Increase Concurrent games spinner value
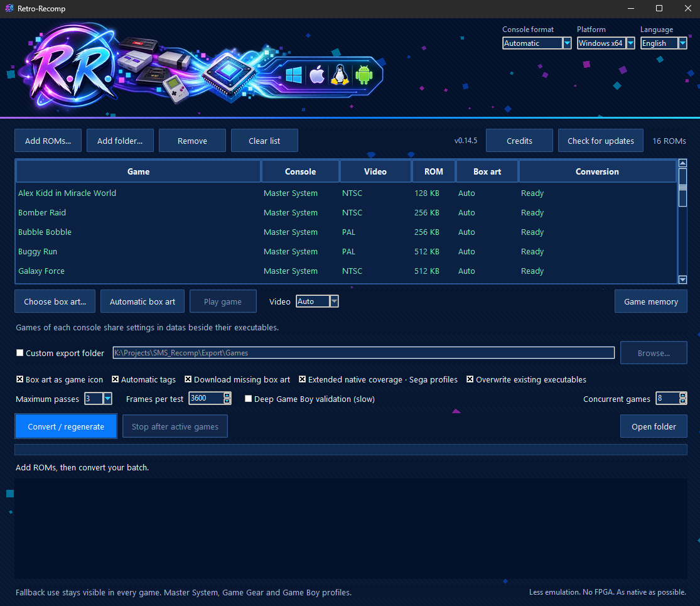700x606 pixels. click(x=682, y=395)
